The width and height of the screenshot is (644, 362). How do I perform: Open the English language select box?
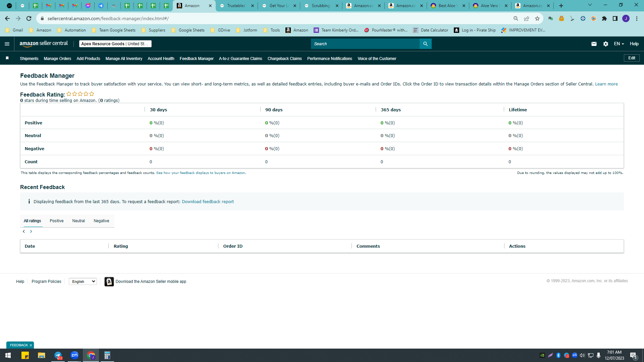[x=83, y=282]
